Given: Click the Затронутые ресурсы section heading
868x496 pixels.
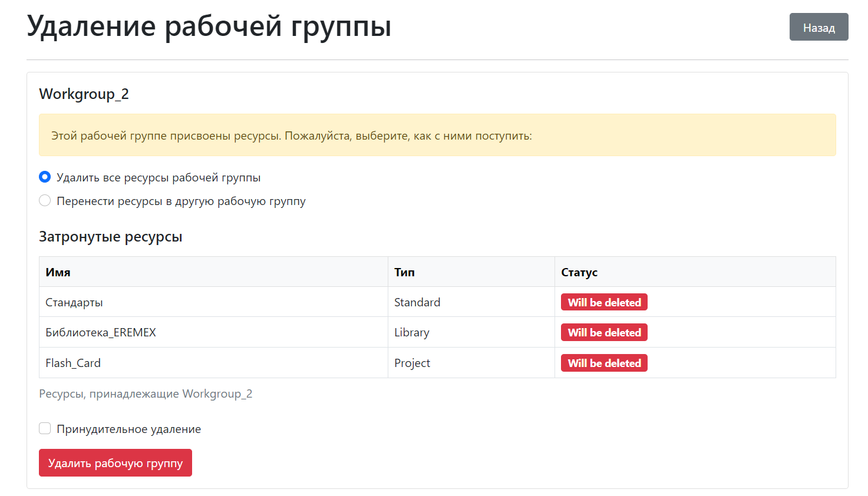Looking at the screenshot, I should (111, 236).
